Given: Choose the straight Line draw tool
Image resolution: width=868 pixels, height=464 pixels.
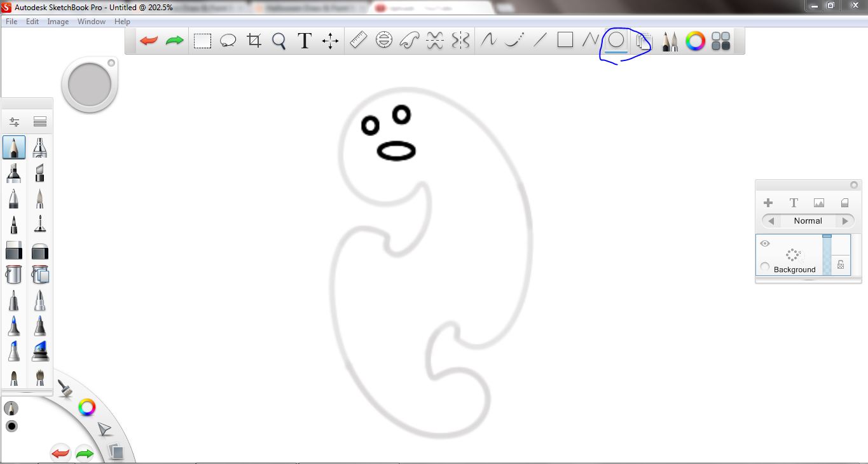Looking at the screenshot, I should 540,41.
